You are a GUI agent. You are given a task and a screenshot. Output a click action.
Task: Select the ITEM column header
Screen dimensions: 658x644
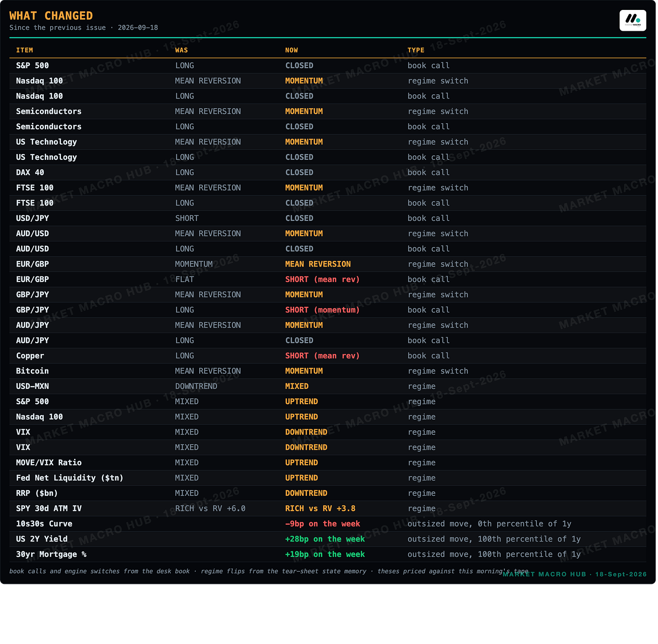click(24, 50)
